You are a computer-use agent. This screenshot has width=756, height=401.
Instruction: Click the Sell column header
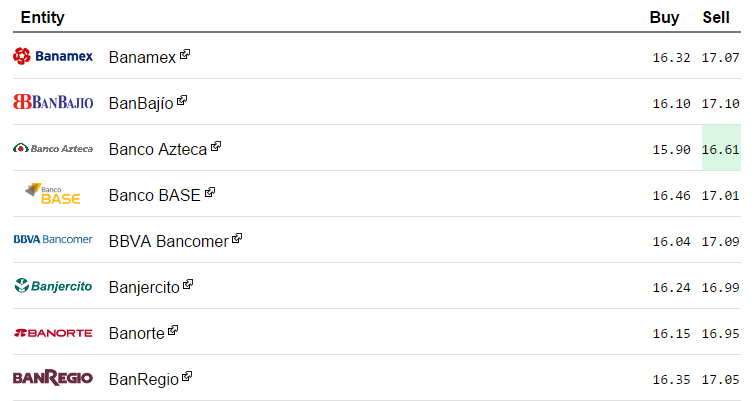pos(716,17)
